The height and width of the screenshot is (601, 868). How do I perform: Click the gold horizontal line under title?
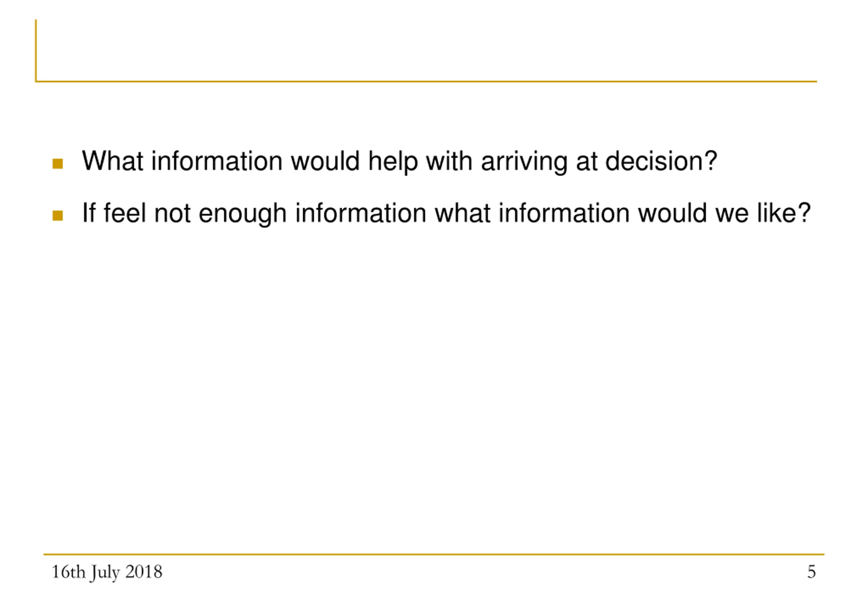(426, 81)
